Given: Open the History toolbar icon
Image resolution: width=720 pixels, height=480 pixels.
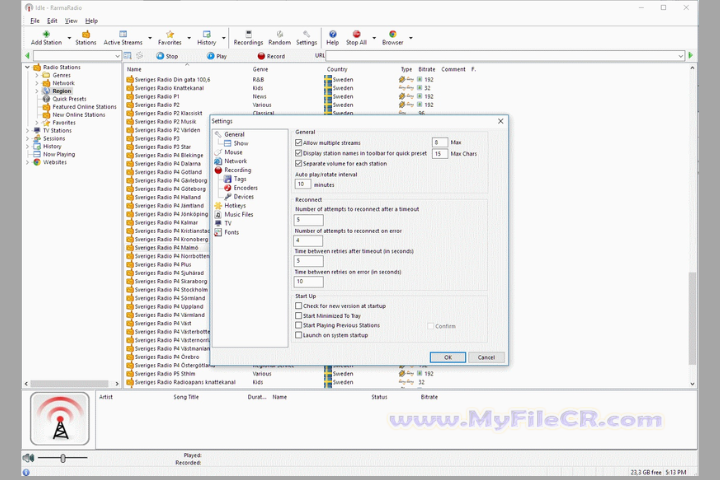Looking at the screenshot, I should click(207, 38).
